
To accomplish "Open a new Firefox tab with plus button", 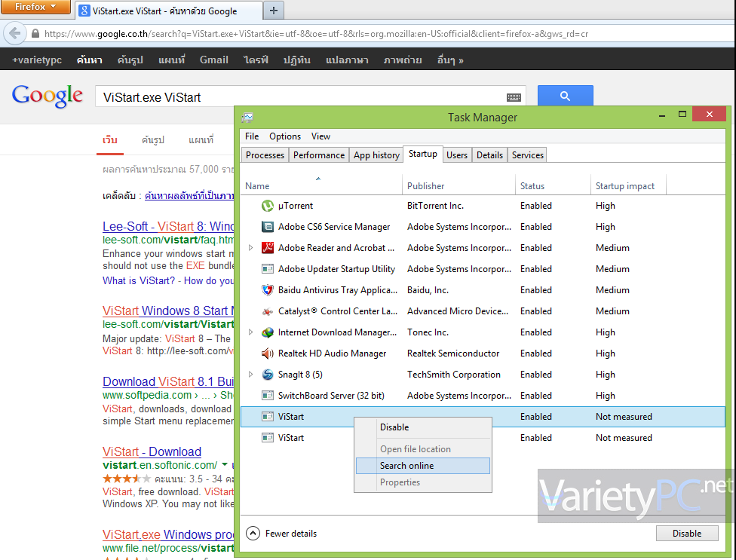I will [x=274, y=11].
